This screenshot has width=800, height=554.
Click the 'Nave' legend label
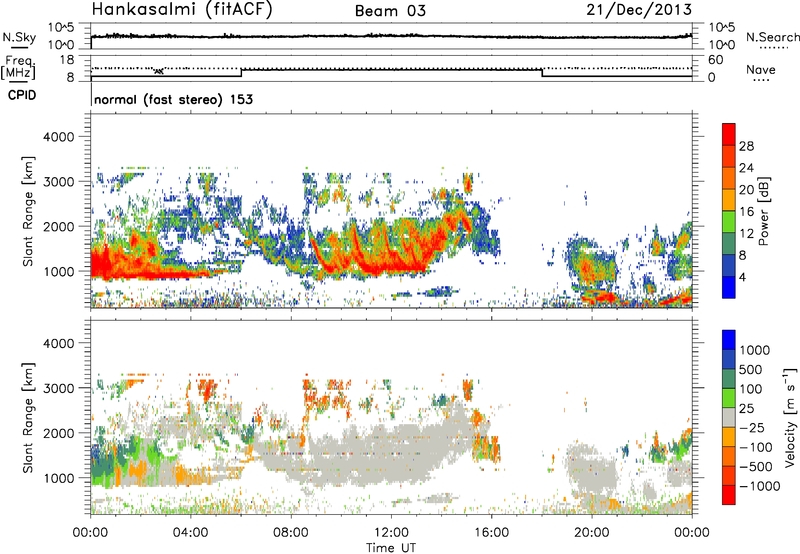click(x=761, y=69)
